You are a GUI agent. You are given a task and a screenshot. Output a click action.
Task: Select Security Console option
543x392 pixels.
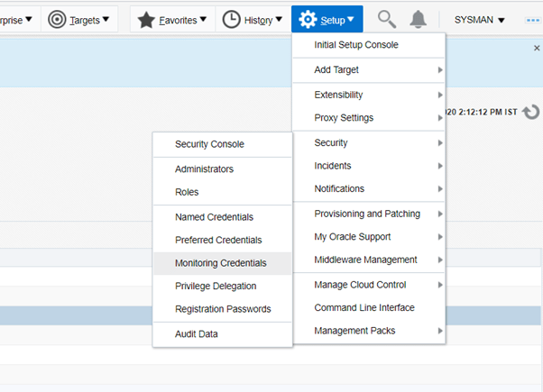209,144
